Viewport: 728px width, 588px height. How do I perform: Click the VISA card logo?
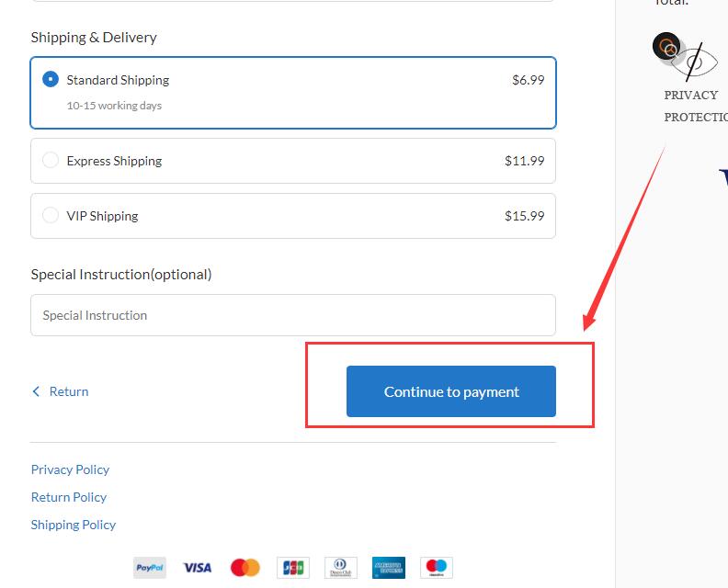198,568
